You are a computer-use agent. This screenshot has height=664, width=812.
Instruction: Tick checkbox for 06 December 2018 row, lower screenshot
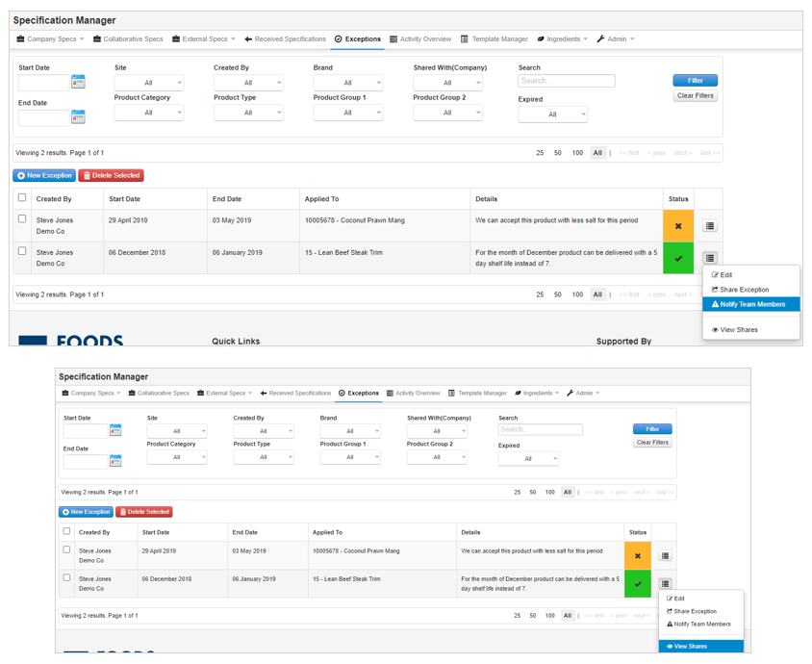pos(66,577)
